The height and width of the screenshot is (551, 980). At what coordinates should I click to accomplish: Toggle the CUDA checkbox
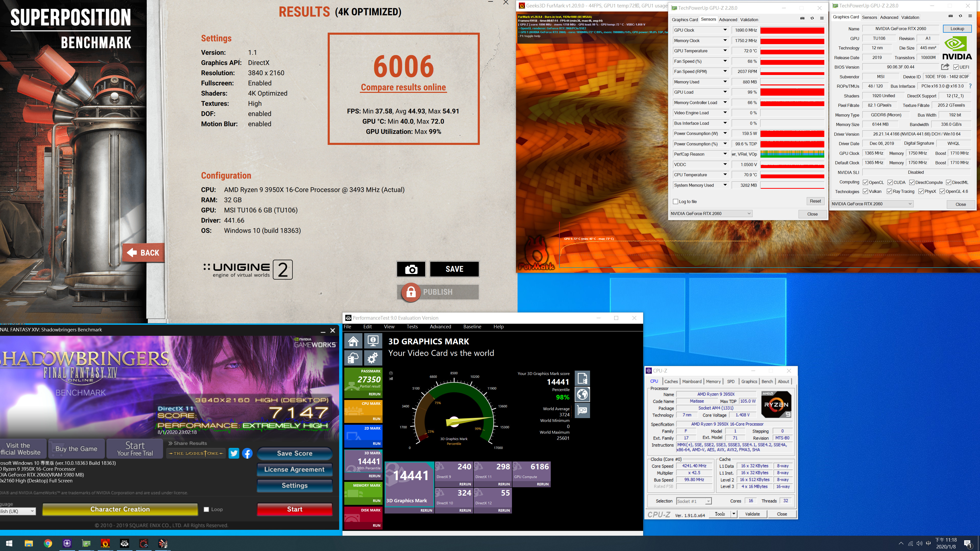pos(890,183)
